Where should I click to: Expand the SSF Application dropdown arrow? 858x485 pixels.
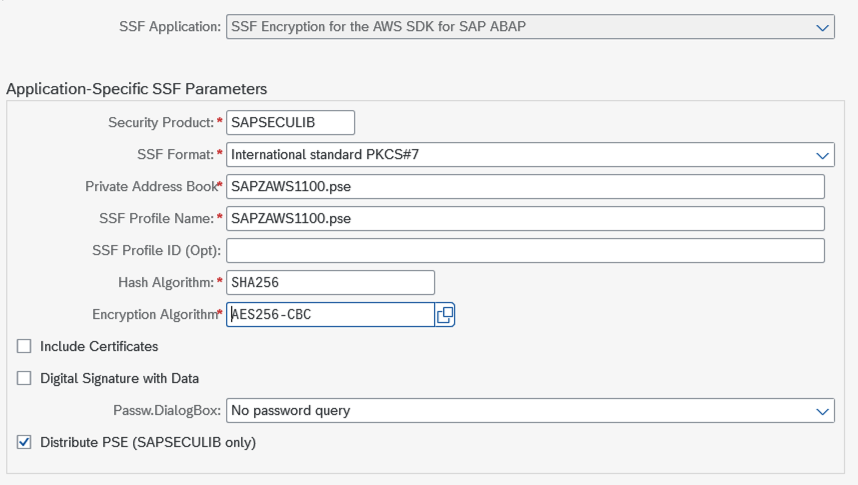tap(822, 27)
